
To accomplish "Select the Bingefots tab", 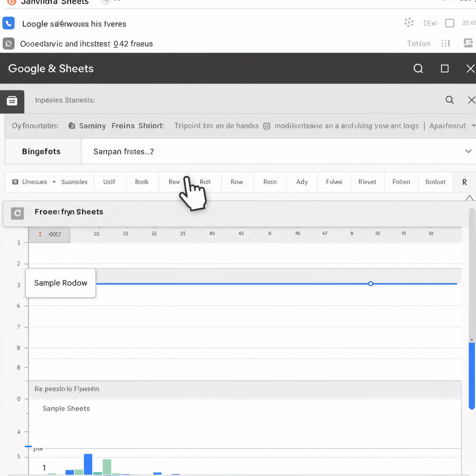I will click(x=43, y=152).
